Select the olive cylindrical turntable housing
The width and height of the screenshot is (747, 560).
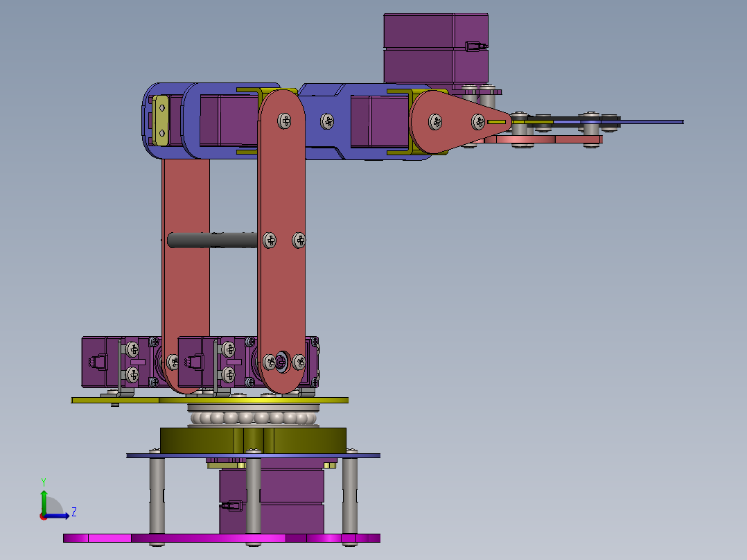pyautogui.click(x=253, y=440)
